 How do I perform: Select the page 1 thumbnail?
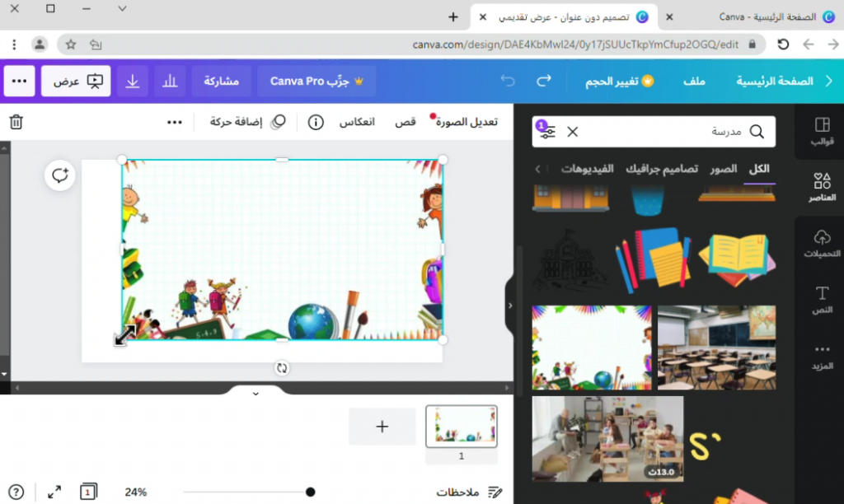(x=462, y=427)
